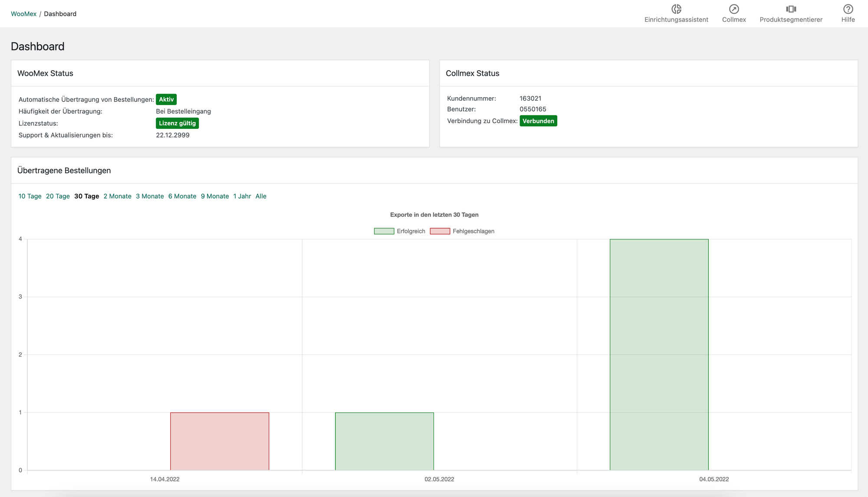Click the failed export bar for 14.04.2022
868x497 pixels.
(220, 441)
